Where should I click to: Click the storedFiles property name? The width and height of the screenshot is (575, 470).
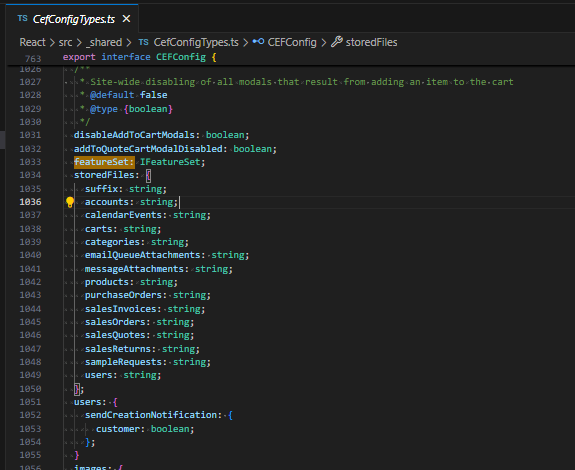pyautogui.click(x=104, y=175)
